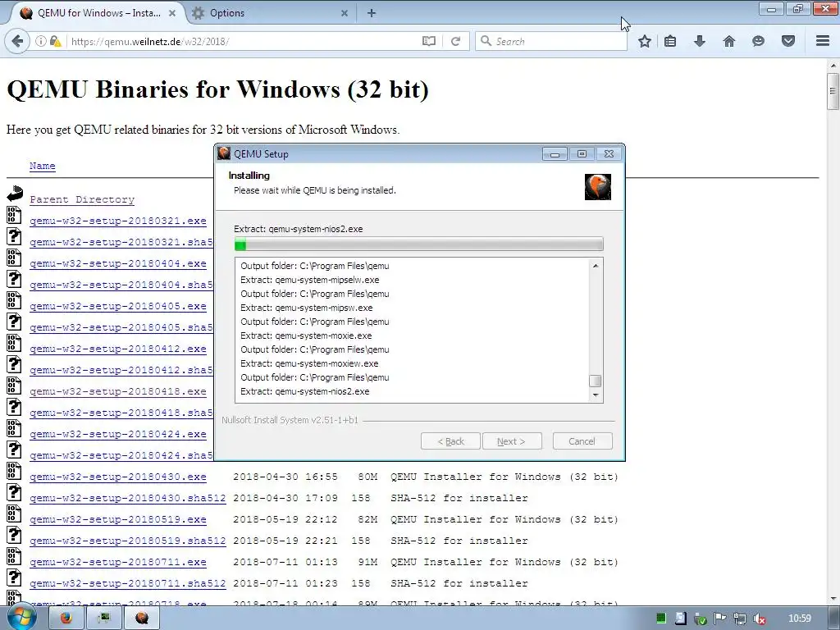The height and width of the screenshot is (630, 840).
Task: Click the QEMU logo in the installer header
Action: [598, 186]
